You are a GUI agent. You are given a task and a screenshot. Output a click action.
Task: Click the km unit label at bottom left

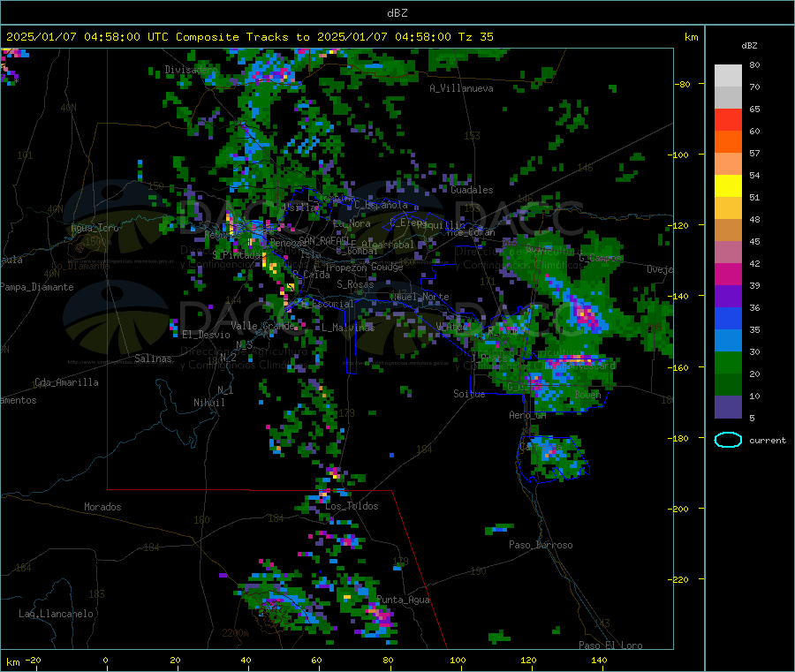(12, 662)
